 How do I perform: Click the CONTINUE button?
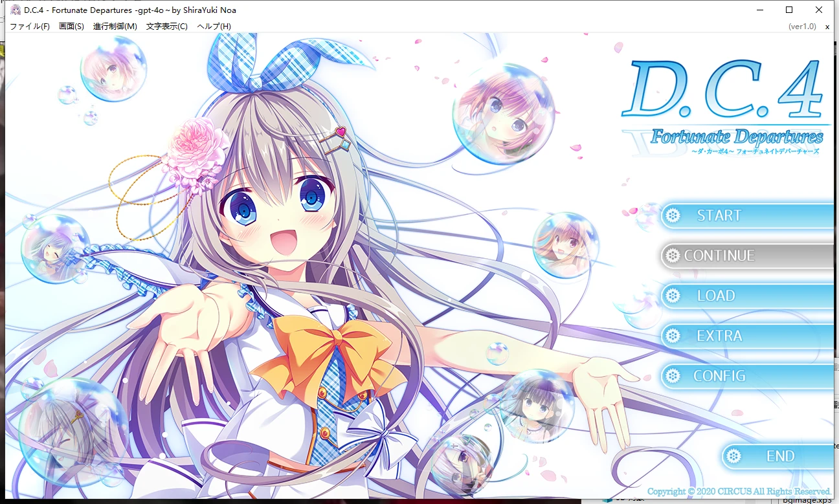(x=747, y=256)
